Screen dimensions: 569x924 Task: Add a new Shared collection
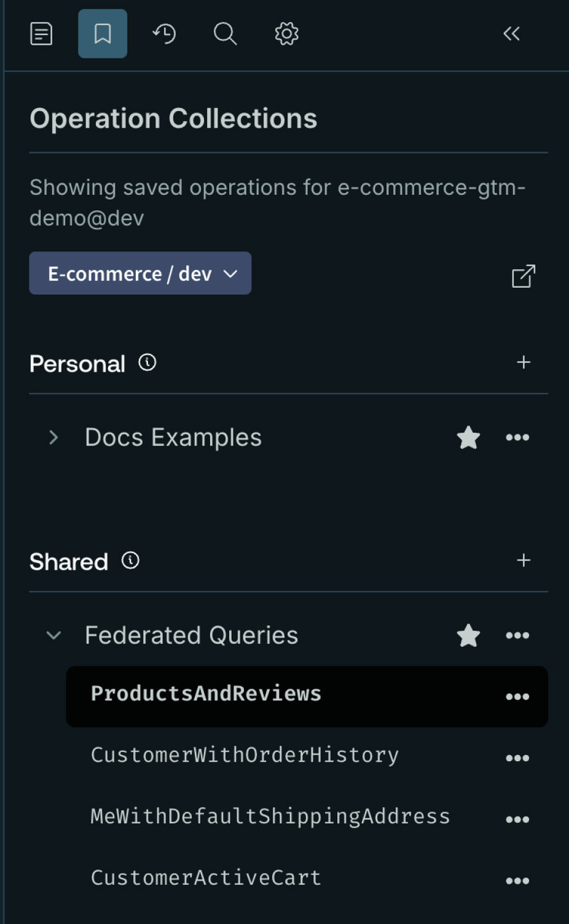pyautogui.click(x=523, y=560)
